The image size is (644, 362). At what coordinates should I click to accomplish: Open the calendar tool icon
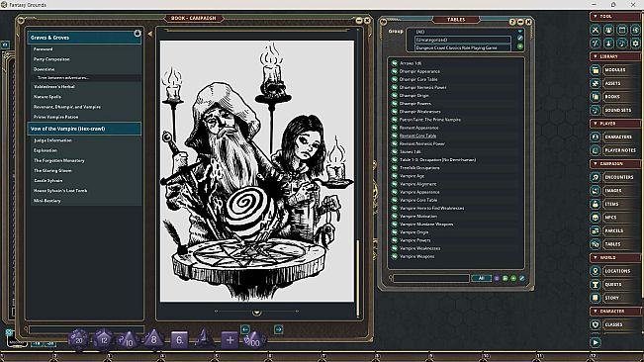point(622,30)
